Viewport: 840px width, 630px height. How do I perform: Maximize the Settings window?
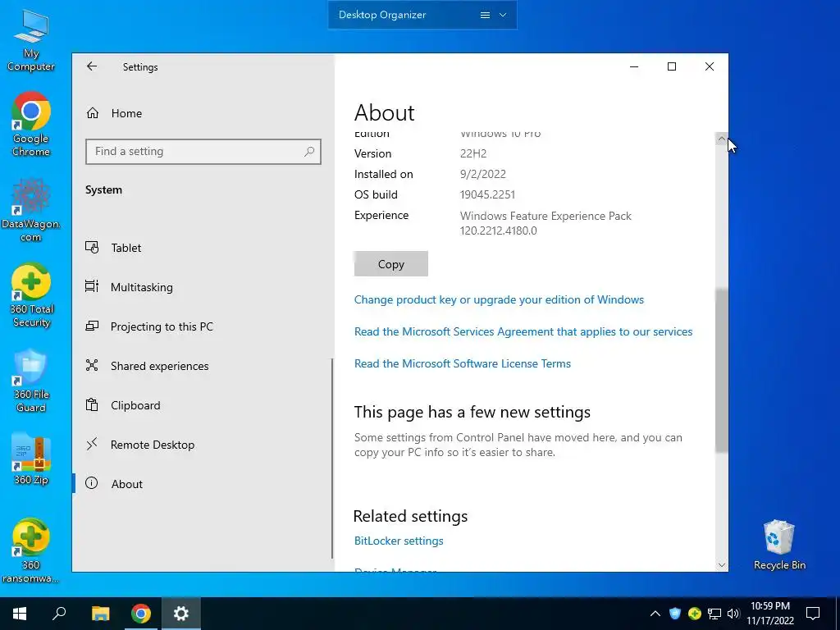pos(672,66)
